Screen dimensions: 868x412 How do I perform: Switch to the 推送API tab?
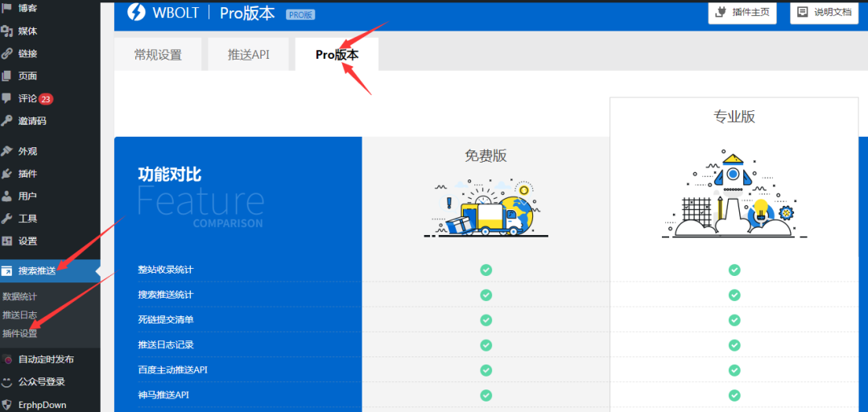249,55
